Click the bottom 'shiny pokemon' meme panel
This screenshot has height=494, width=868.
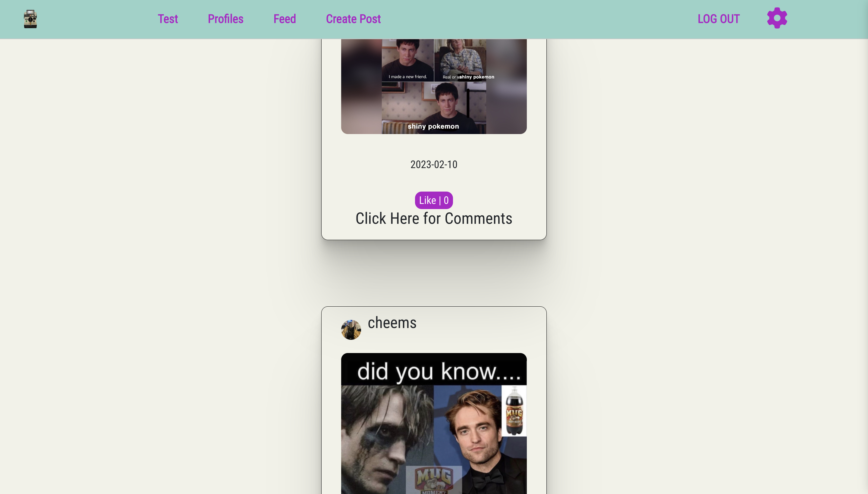pyautogui.click(x=433, y=108)
